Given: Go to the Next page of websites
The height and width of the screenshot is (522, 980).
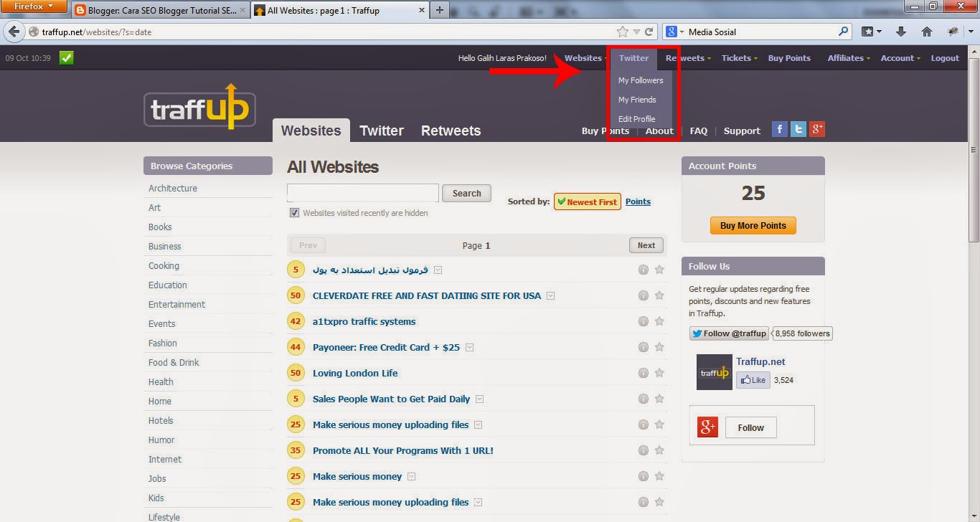Looking at the screenshot, I should [646, 245].
